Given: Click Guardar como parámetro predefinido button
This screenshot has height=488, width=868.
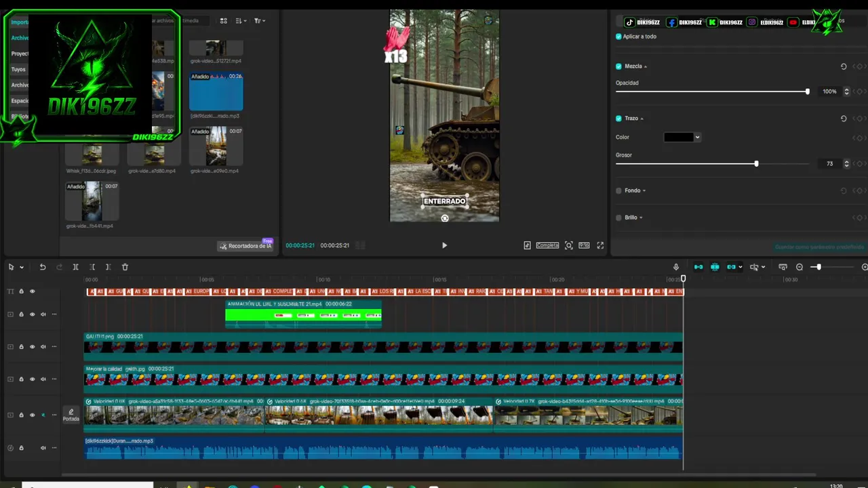Looking at the screenshot, I should 819,247.
